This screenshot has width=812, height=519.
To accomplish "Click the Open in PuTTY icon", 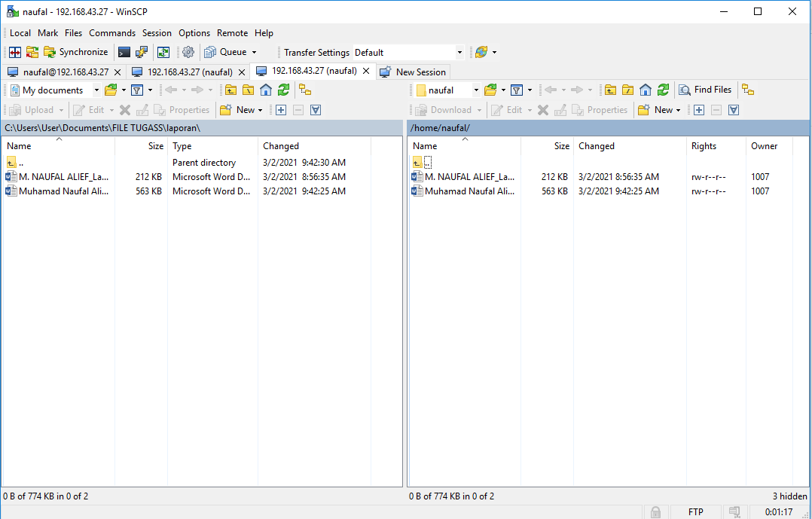I will 141,52.
